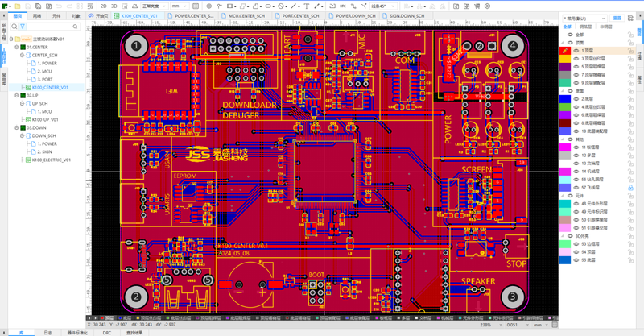Viewport: 644px width, 336px height.
Task: Select the line drawing tool
Action: [x=294, y=6]
